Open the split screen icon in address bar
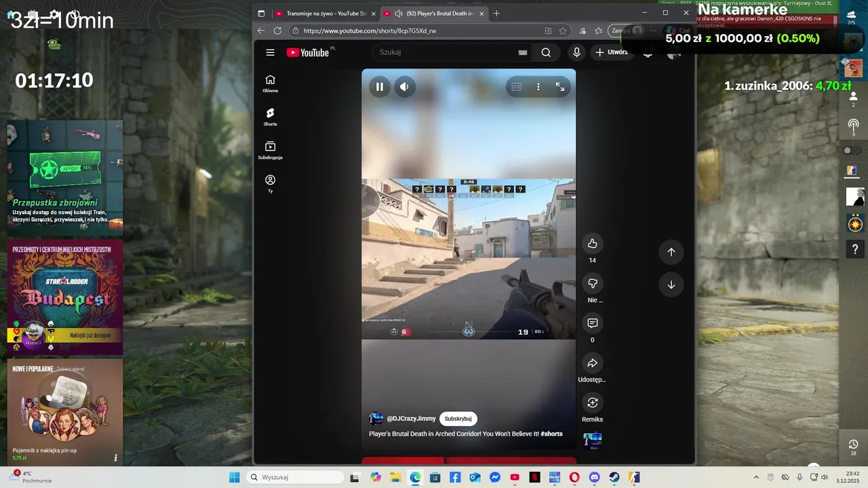 pos(548,30)
